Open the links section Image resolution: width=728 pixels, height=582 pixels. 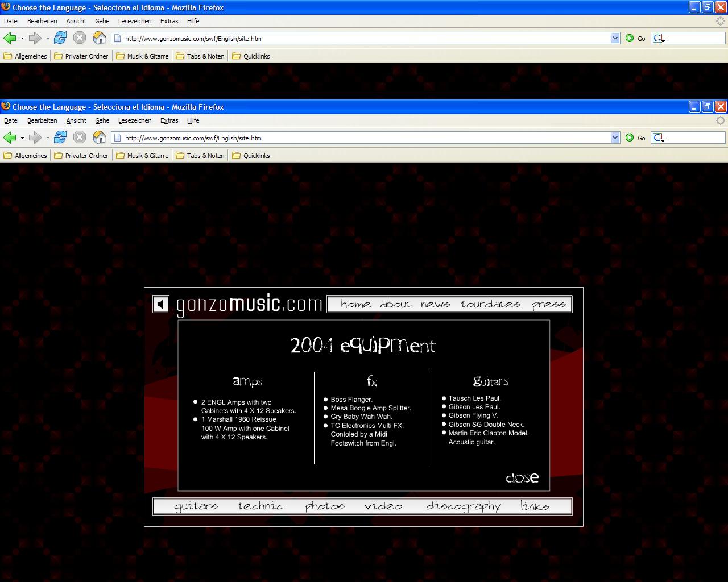tap(535, 506)
